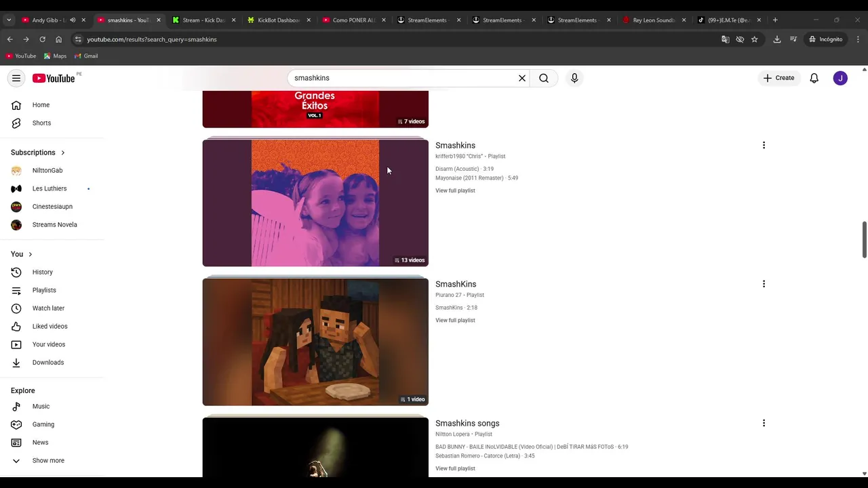868x488 pixels.
Task: Open the Gmail bookmark in bookmarks bar
Action: pyautogui.click(x=86, y=56)
